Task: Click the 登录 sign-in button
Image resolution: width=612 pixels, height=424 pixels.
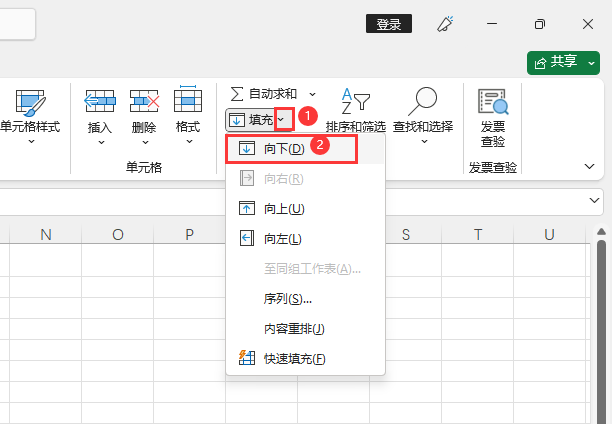Action: [x=389, y=24]
